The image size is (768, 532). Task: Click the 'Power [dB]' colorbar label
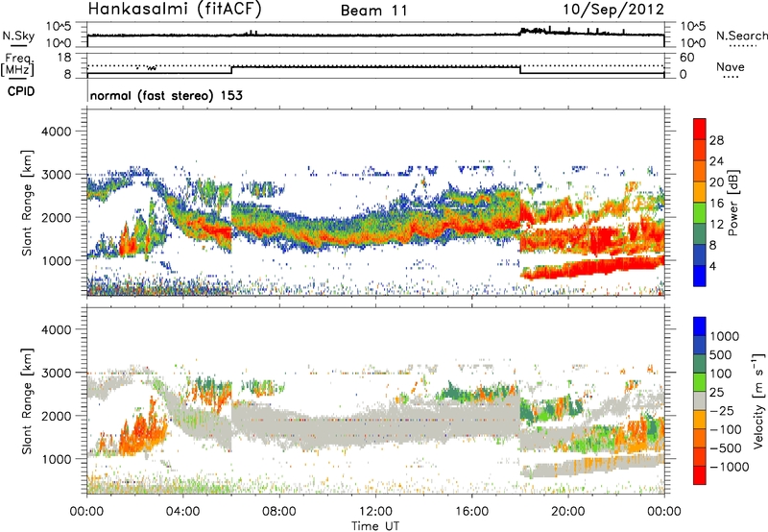click(733, 203)
